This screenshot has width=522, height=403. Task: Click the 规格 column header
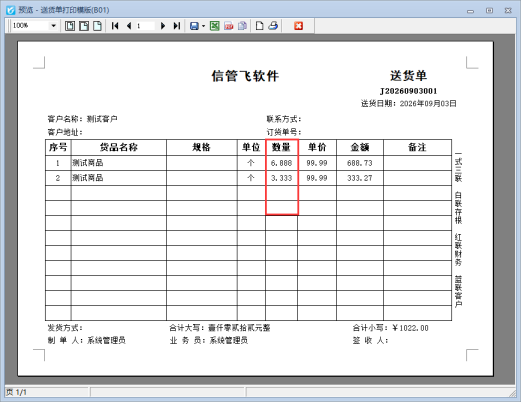tap(202, 147)
